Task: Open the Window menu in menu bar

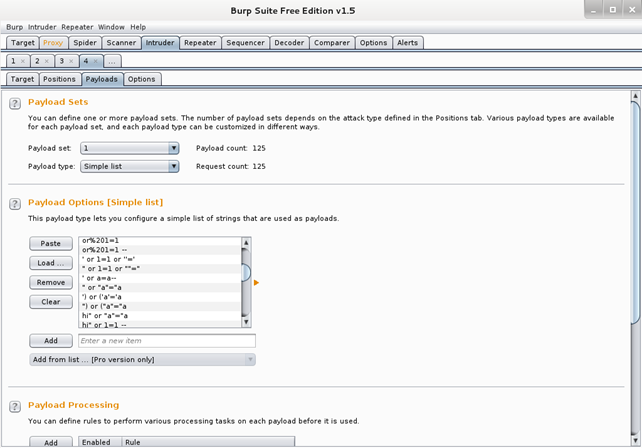Action: pos(111,27)
